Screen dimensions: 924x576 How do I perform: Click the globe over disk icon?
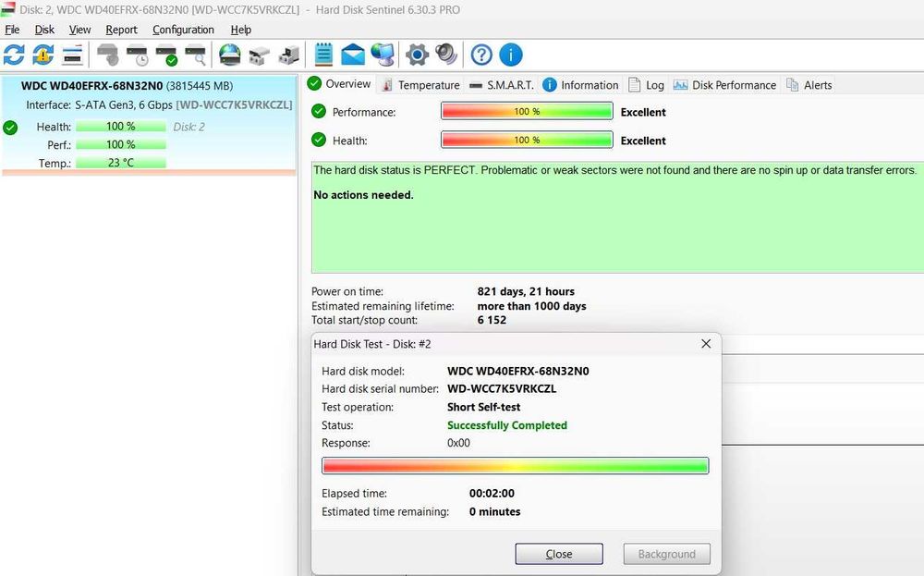[230, 55]
